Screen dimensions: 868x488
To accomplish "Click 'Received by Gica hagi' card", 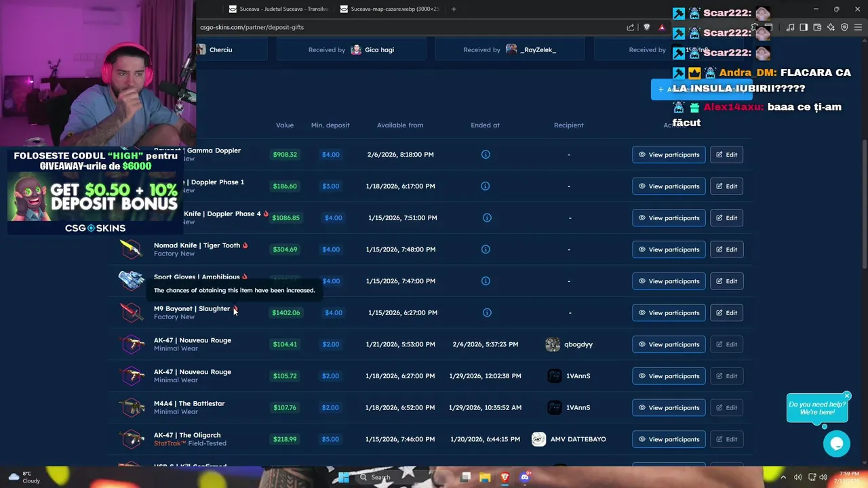I will pyautogui.click(x=351, y=49).
